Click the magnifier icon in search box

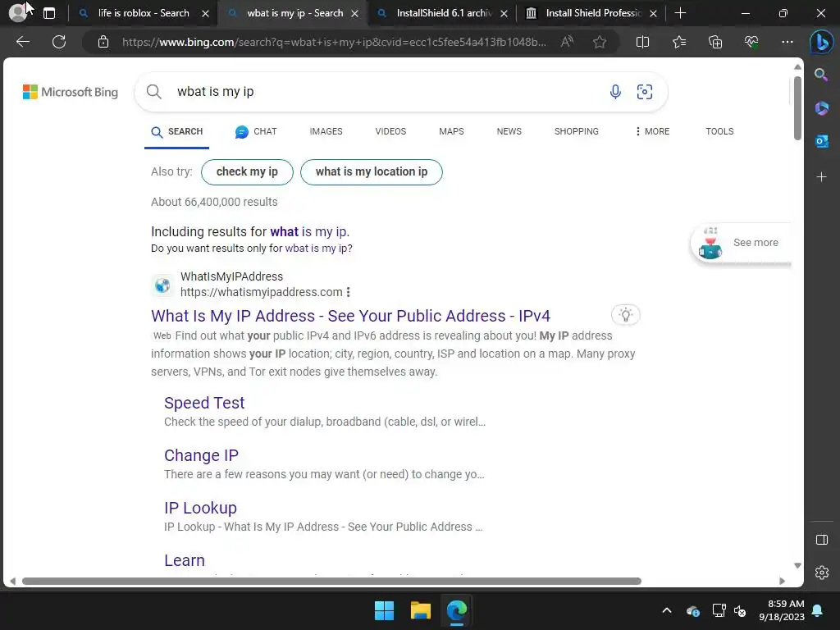pyautogui.click(x=154, y=92)
